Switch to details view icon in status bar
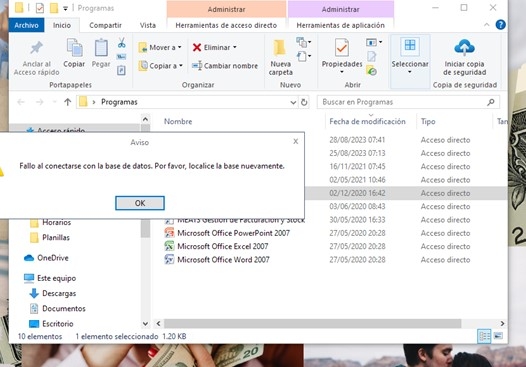526x367 pixels. point(484,336)
